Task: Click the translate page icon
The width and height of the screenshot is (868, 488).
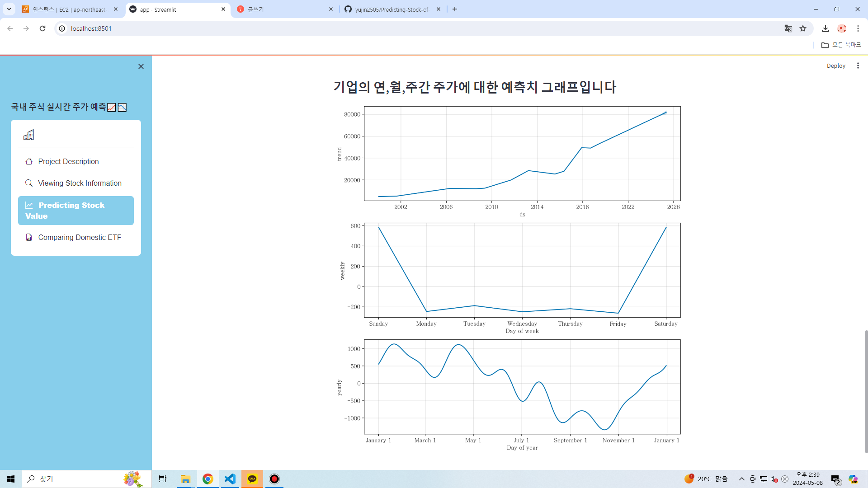Action: click(x=788, y=28)
